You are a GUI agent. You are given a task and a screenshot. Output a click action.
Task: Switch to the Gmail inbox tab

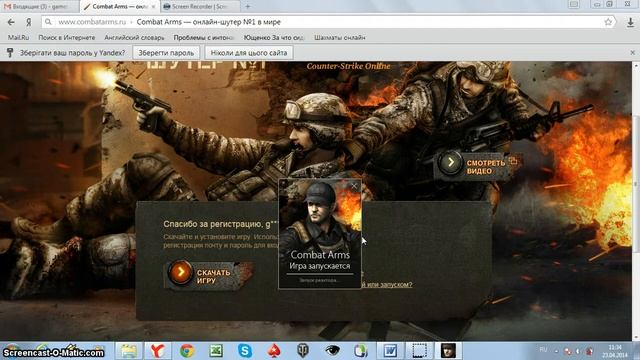[39, 7]
